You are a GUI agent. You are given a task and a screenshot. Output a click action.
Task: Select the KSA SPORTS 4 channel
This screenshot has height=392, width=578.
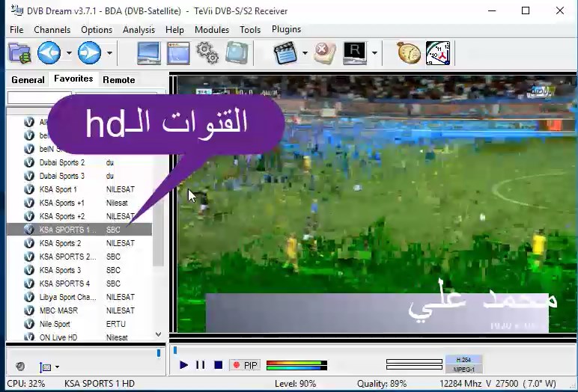pyautogui.click(x=79, y=284)
